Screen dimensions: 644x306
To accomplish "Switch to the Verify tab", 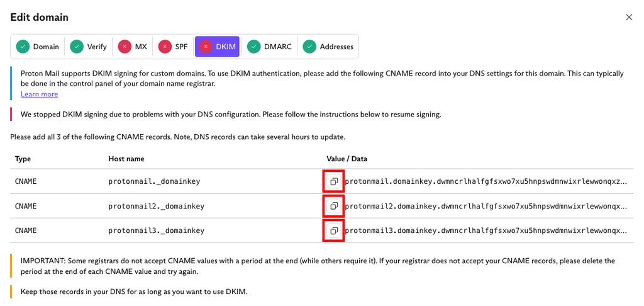I will [88, 47].
